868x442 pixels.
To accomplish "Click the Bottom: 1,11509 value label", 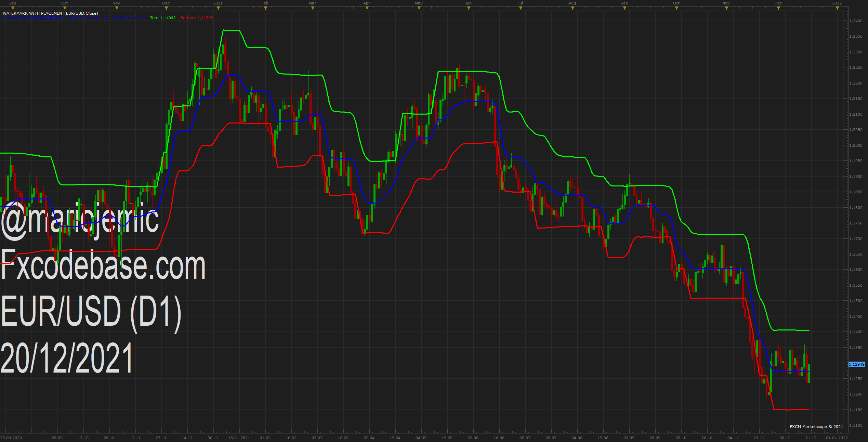I will coord(197,18).
